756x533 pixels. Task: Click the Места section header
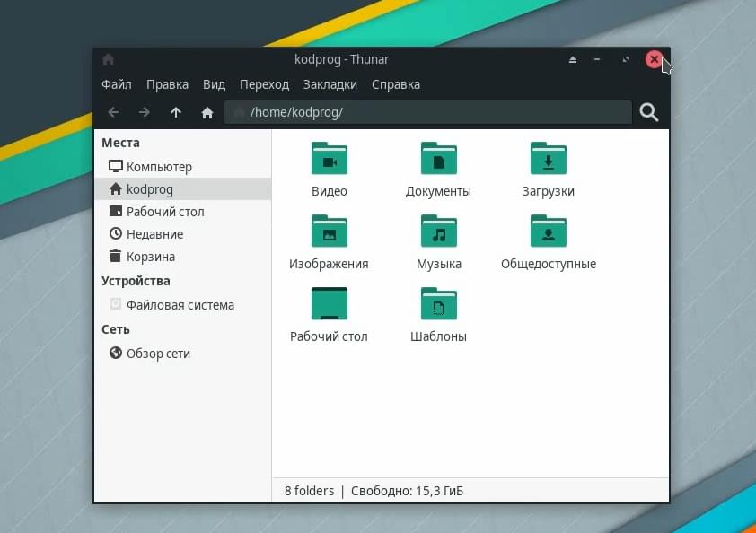pyautogui.click(x=120, y=143)
